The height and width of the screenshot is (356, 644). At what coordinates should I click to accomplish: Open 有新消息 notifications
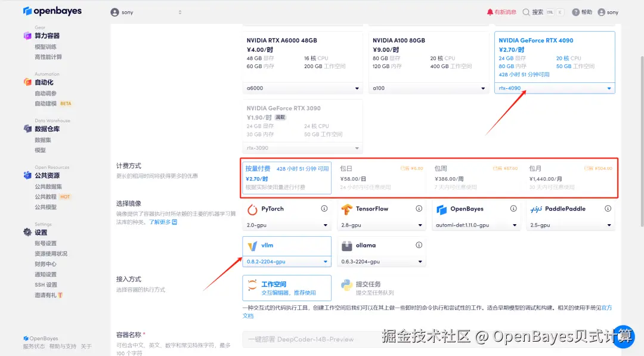click(501, 13)
